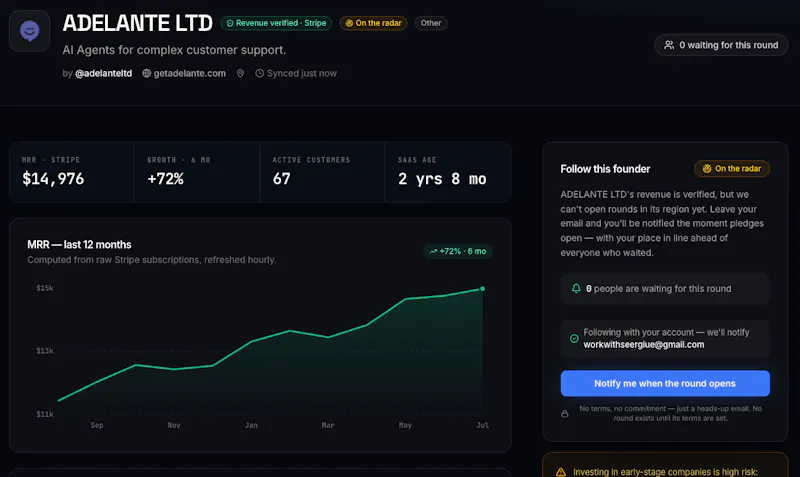Click the globe icon next to getadelante.com
800x477 pixels.
tap(146, 73)
